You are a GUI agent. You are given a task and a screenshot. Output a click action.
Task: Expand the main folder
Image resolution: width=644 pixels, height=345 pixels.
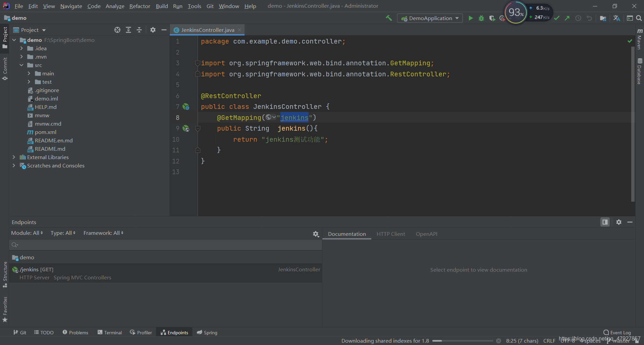pyautogui.click(x=29, y=74)
